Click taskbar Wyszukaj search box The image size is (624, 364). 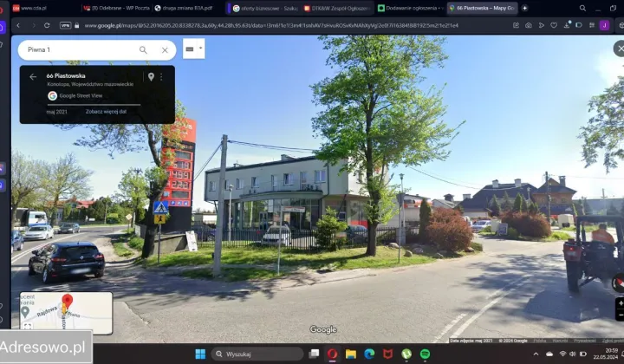pyautogui.click(x=257, y=354)
